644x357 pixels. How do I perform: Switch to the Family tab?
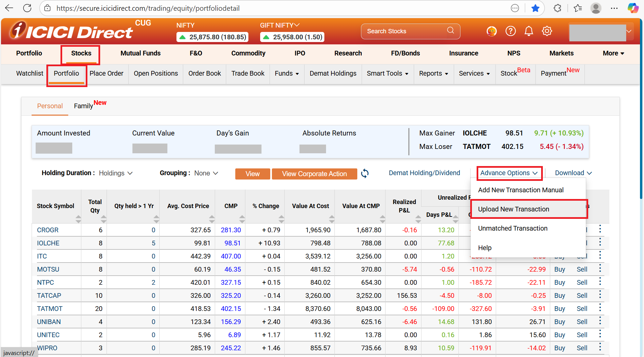point(84,106)
